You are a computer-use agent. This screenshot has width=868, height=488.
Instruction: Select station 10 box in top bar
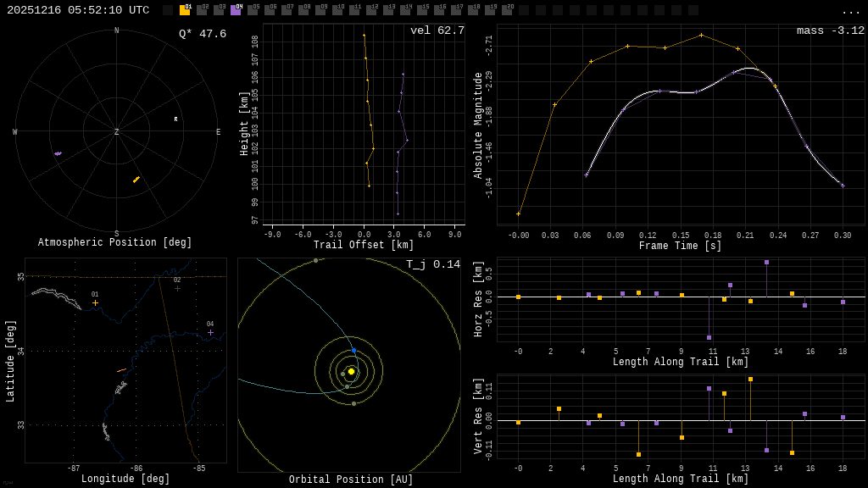coord(337,10)
